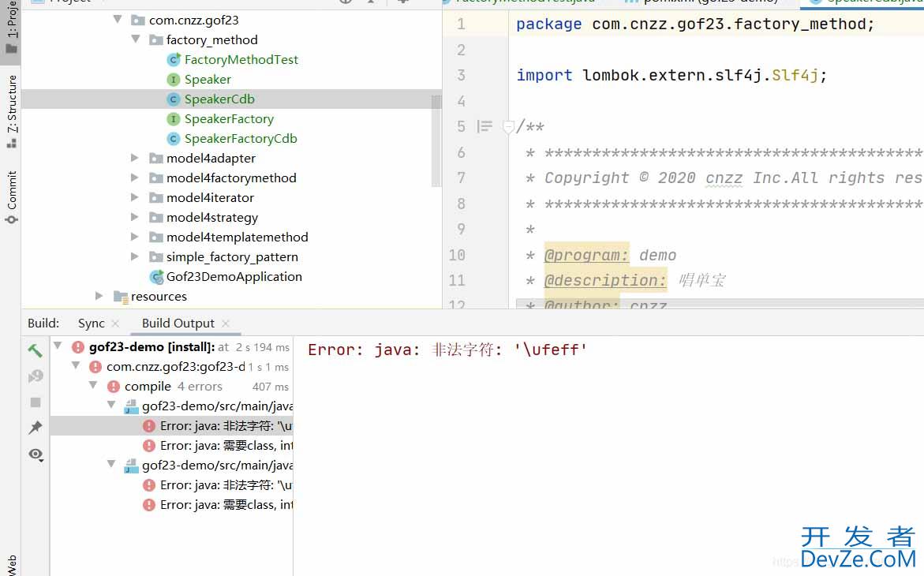Click the pin tab icon in Build panel

[x=36, y=428]
